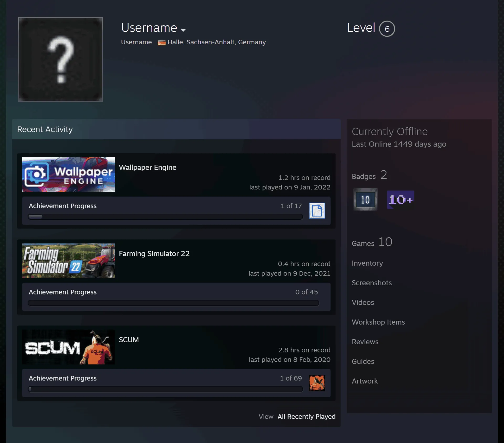Click 'last played on 9 Dec, 2021' text

click(x=289, y=273)
